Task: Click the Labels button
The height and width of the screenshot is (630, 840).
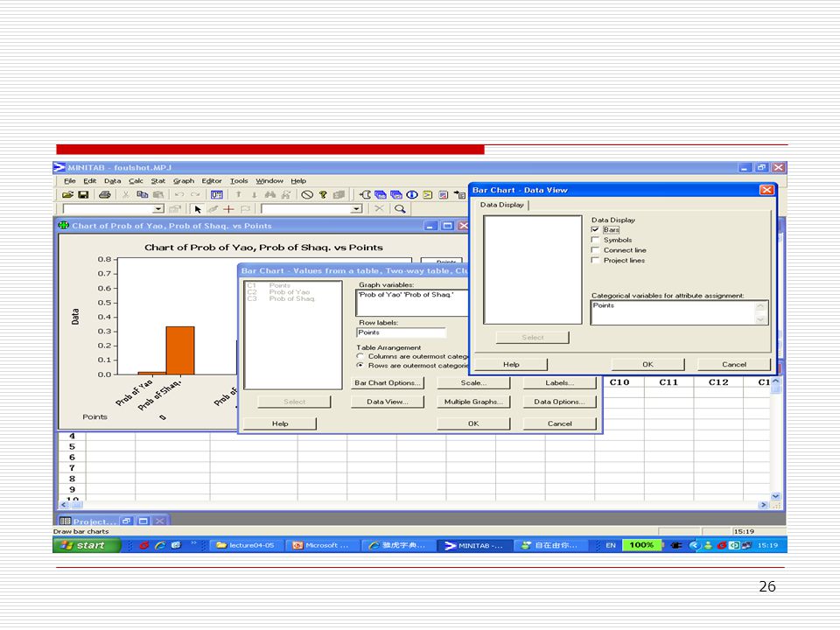Action: pyautogui.click(x=559, y=382)
